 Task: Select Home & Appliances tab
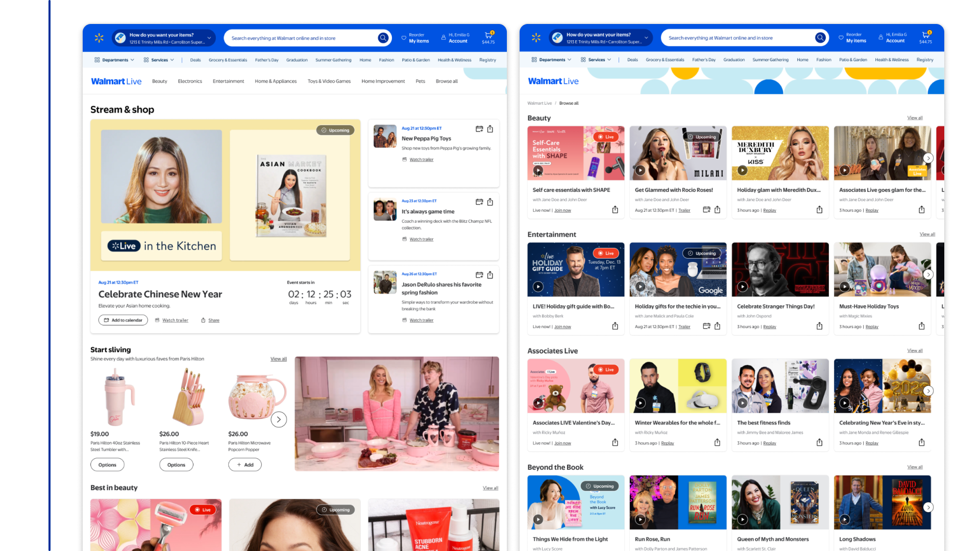tap(276, 82)
